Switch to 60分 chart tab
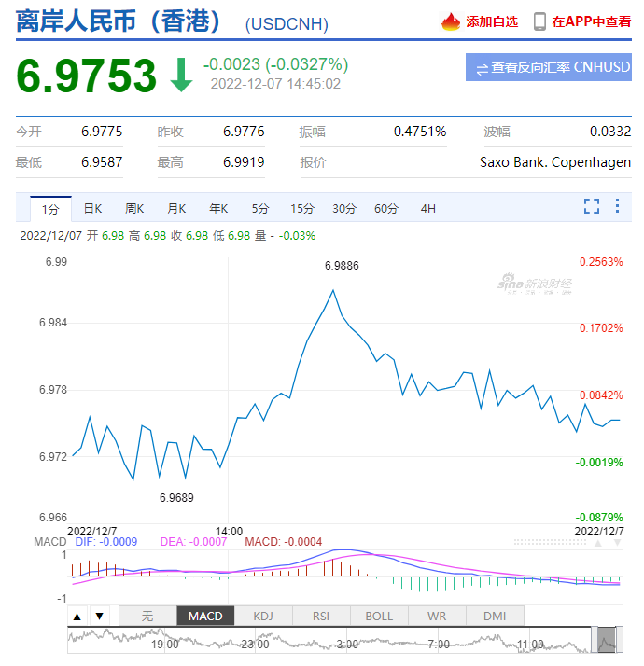 click(386, 209)
